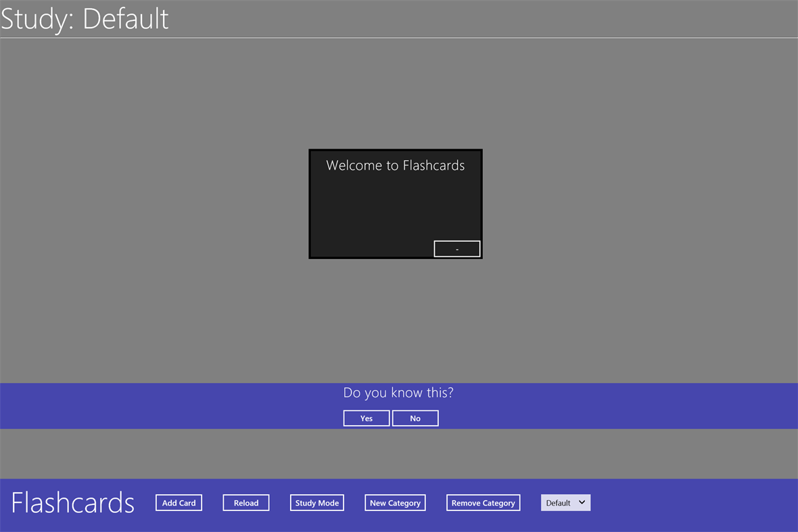This screenshot has height=532, width=798.
Task: Reload the flashcard deck
Action: (245, 502)
